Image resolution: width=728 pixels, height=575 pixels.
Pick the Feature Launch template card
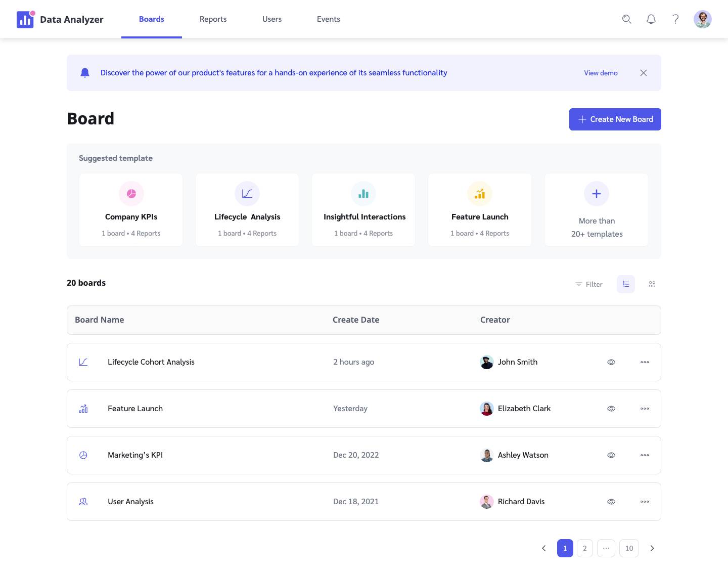tap(480, 210)
